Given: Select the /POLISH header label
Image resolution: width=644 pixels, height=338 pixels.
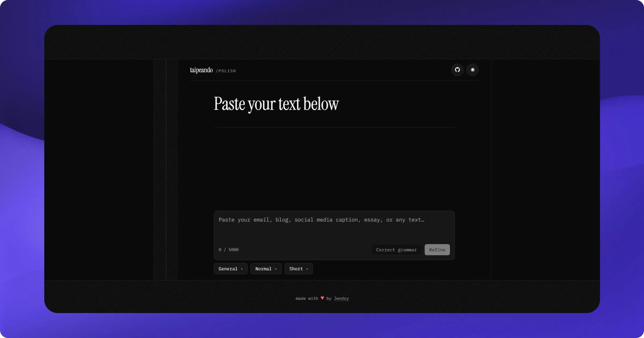Looking at the screenshot, I should click(x=226, y=71).
